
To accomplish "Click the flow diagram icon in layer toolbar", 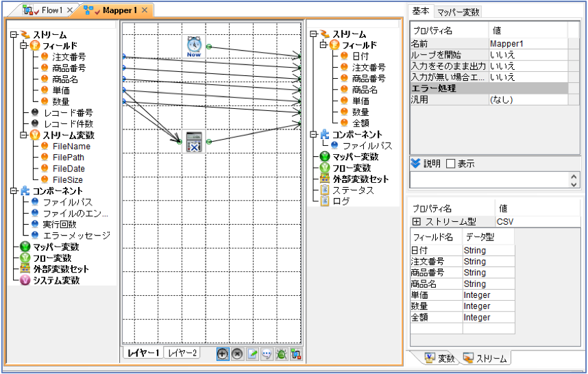I will [x=296, y=353].
